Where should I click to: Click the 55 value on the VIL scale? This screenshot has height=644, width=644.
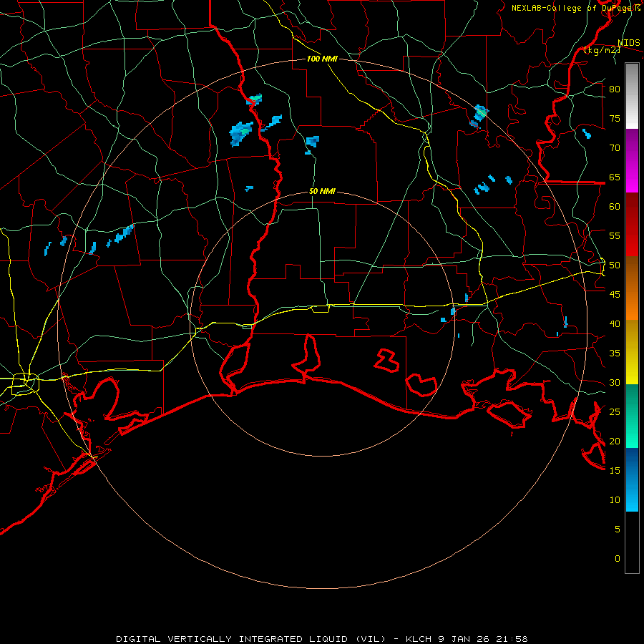click(615, 236)
